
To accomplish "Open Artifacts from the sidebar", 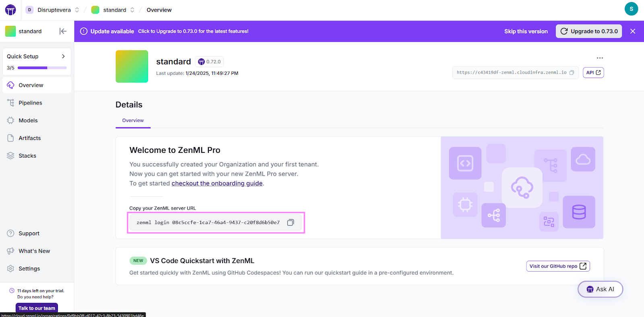I will [x=29, y=138].
